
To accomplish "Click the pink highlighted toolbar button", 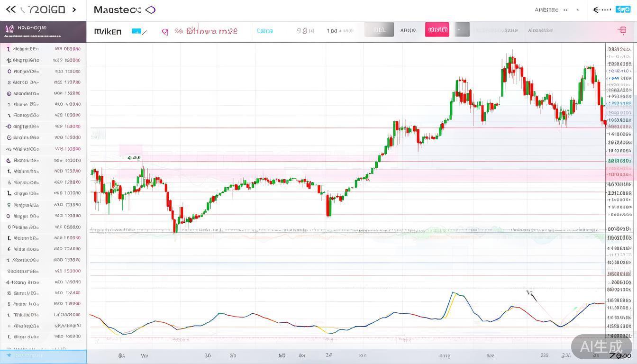I will coord(437,30).
